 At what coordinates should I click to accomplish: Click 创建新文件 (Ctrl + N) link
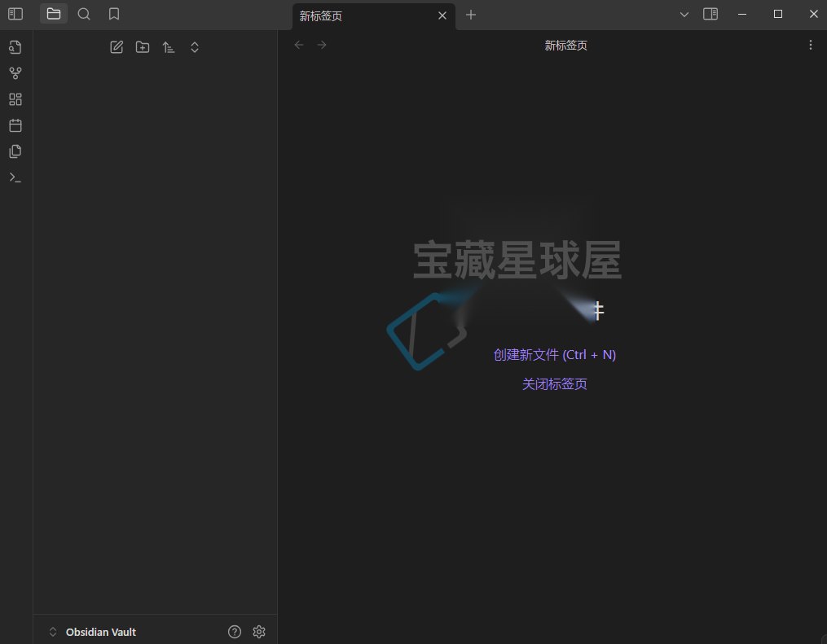pyautogui.click(x=554, y=355)
